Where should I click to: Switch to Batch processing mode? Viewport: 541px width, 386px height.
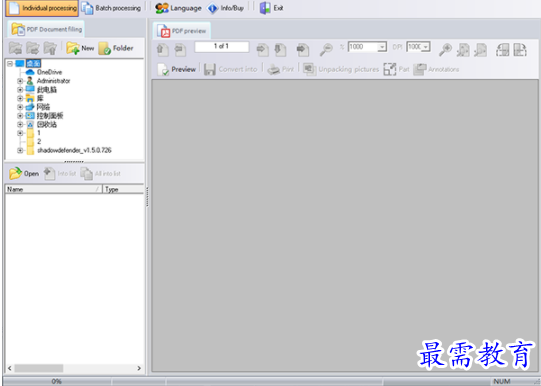click(x=111, y=8)
